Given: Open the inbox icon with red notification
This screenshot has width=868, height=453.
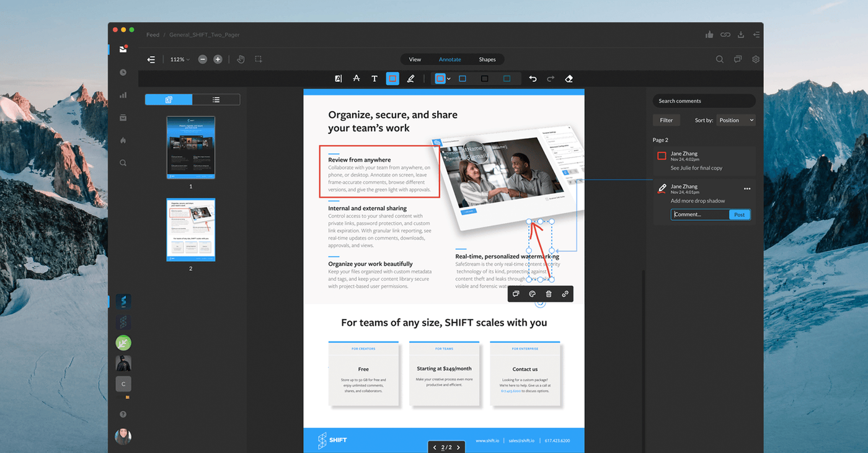Looking at the screenshot, I should click(123, 49).
